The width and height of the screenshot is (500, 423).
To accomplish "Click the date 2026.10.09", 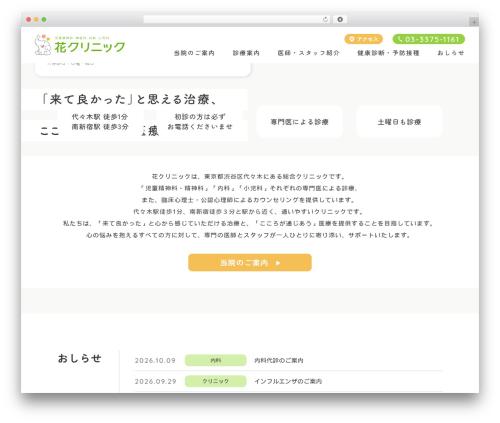I will [x=155, y=360].
